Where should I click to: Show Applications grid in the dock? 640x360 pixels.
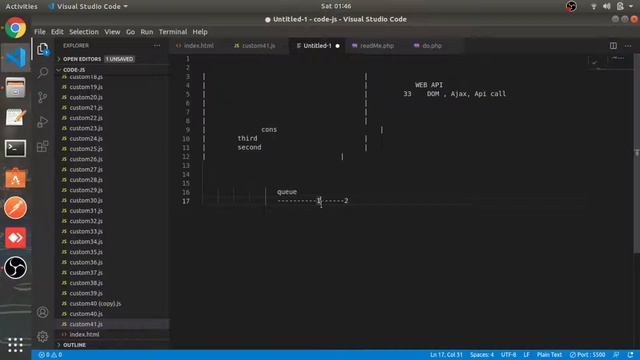click(x=16, y=345)
